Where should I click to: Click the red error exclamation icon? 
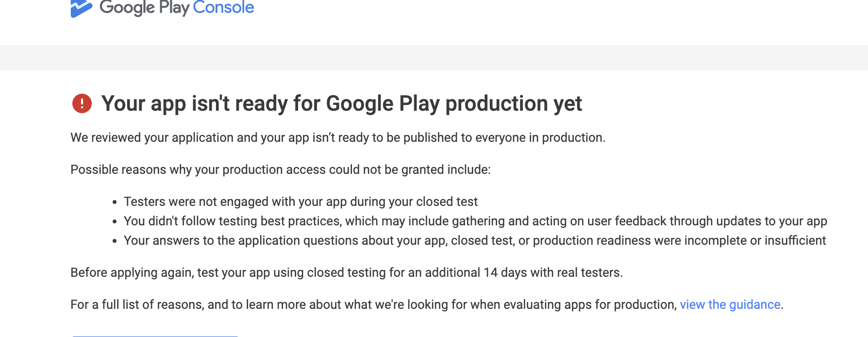[x=82, y=103]
